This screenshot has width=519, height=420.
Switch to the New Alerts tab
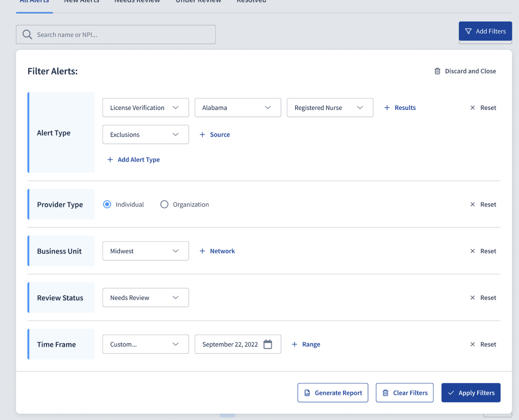point(82,1)
